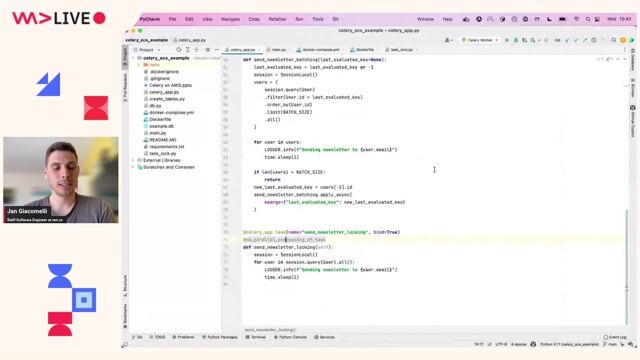Viewport: 640px width, 360px height.
Task: Open the Window menu
Action: point(425,19)
